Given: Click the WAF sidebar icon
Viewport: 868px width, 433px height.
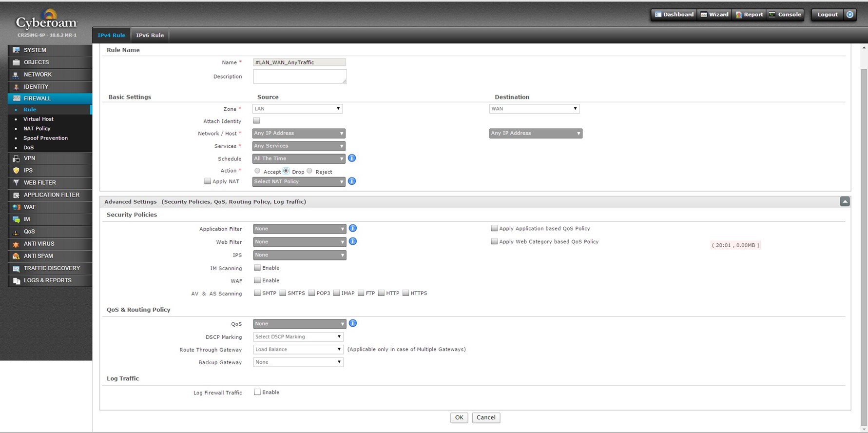Looking at the screenshot, I should click(16, 207).
